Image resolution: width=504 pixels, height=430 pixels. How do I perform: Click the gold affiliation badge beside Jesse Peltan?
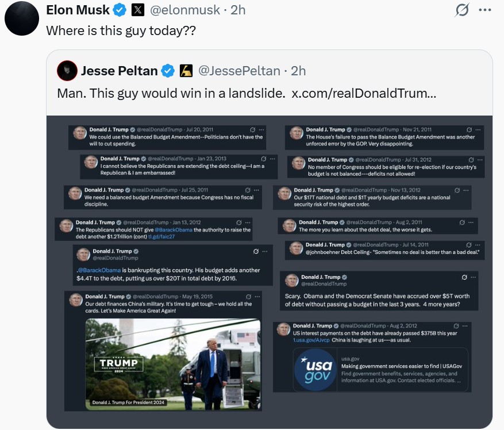186,71
